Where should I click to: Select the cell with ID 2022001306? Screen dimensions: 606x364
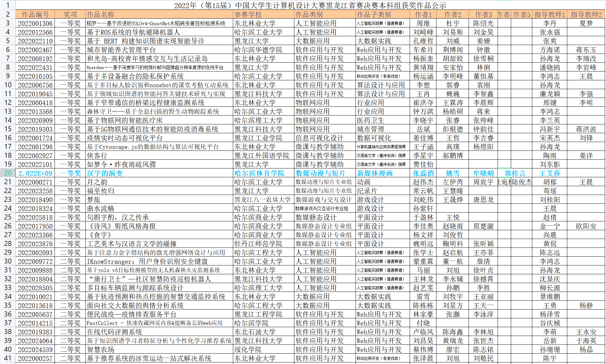[35, 23]
